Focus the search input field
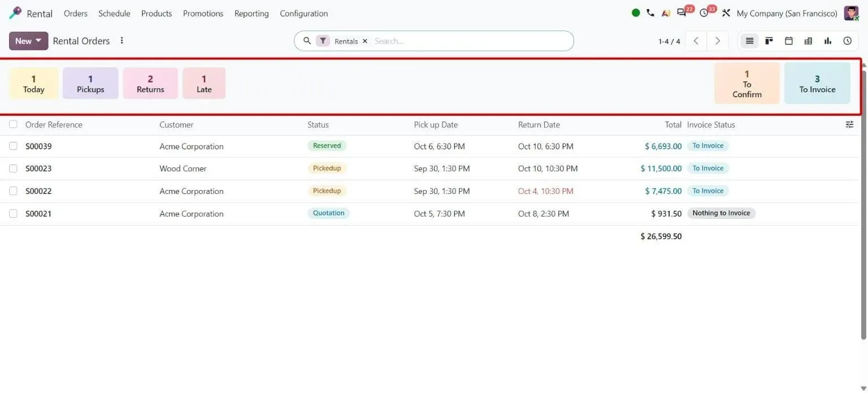This screenshot has width=868, height=393. click(469, 41)
